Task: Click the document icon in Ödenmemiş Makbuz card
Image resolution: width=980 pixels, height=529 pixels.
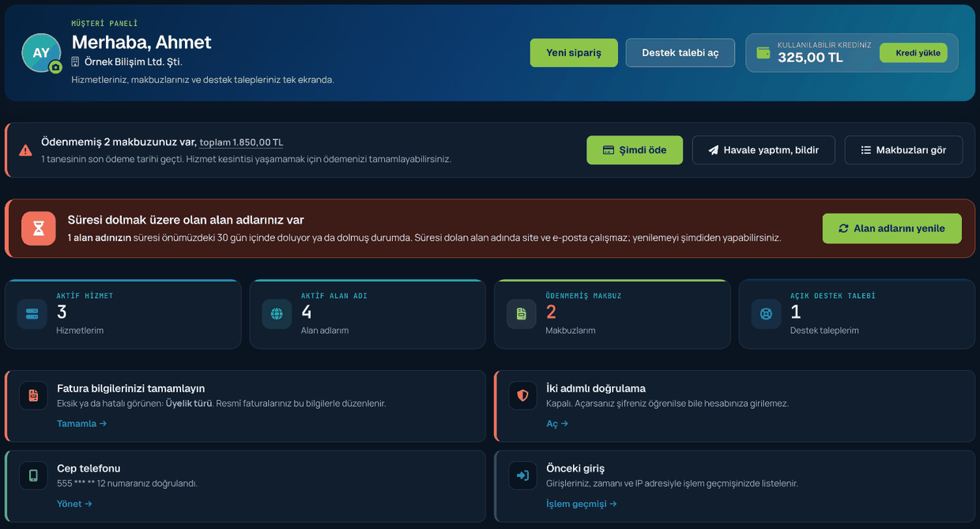Action: (522, 314)
